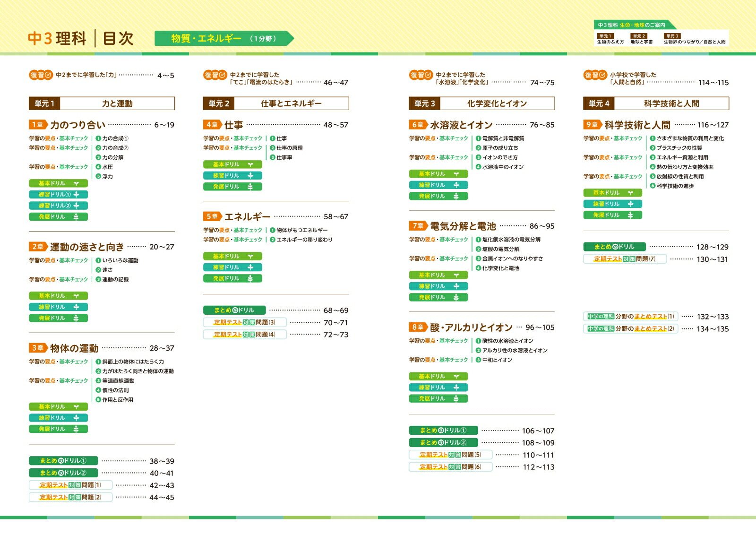Open 定期テスト対策問題(4)
The height and width of the screenshot is (534, 756).
point(245,334)
